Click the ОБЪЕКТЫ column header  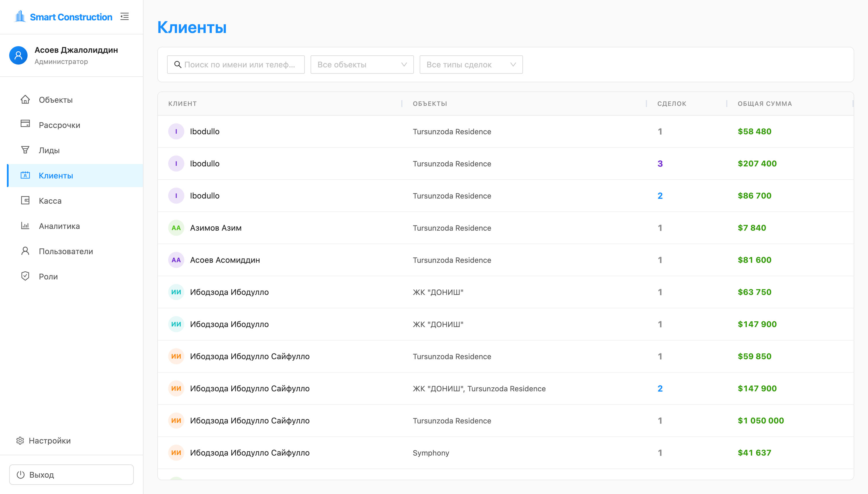pos(430,104)
